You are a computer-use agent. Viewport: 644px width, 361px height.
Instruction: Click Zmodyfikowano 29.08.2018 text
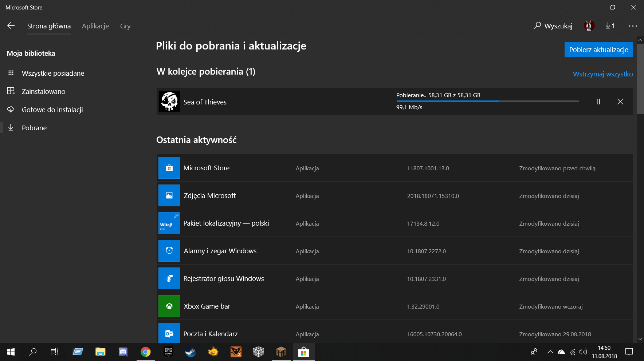click(555, 334)
